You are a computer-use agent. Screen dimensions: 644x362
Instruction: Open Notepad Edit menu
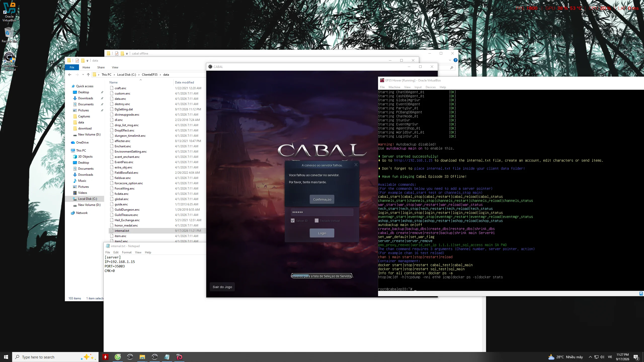click(x=116, y=252)
